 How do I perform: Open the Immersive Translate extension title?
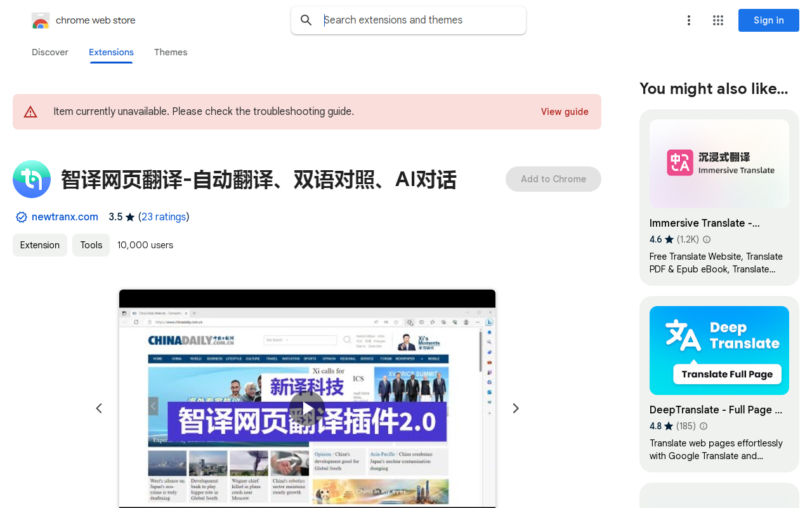(704, 223)
